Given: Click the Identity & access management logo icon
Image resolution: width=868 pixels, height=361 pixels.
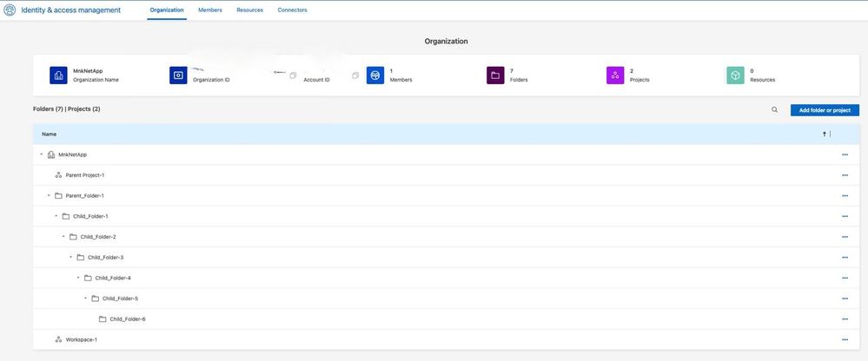Looking at the screenshot, I should pos(10,10).
